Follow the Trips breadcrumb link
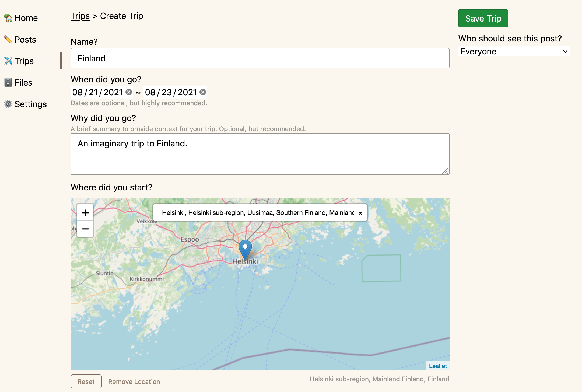This screenshot has width=582, height=392. coord(80,16)
